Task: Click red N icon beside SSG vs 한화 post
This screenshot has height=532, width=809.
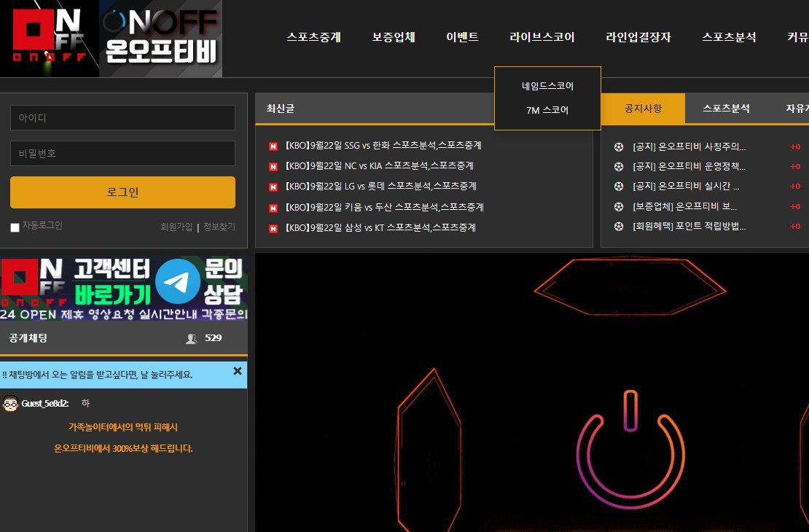Action: [273, 146]
